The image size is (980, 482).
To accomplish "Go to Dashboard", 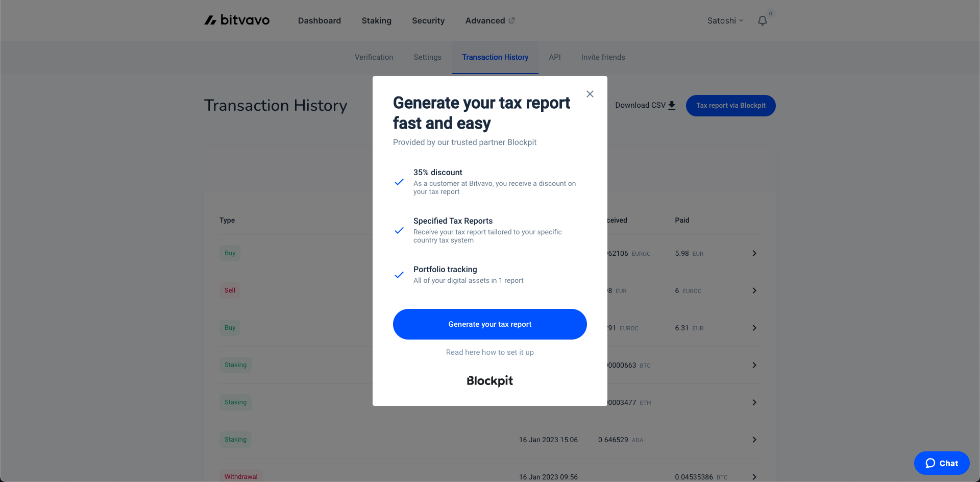I will (320, 21).
